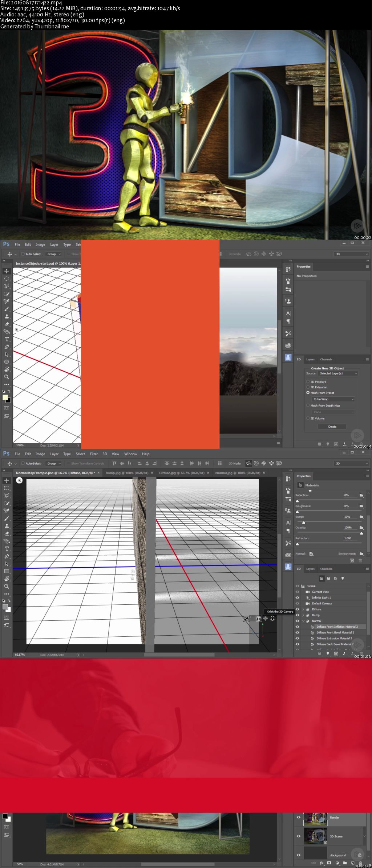Click the foreground color swatch in InstanceObjects-start.psd window

[x=5, y=397]
